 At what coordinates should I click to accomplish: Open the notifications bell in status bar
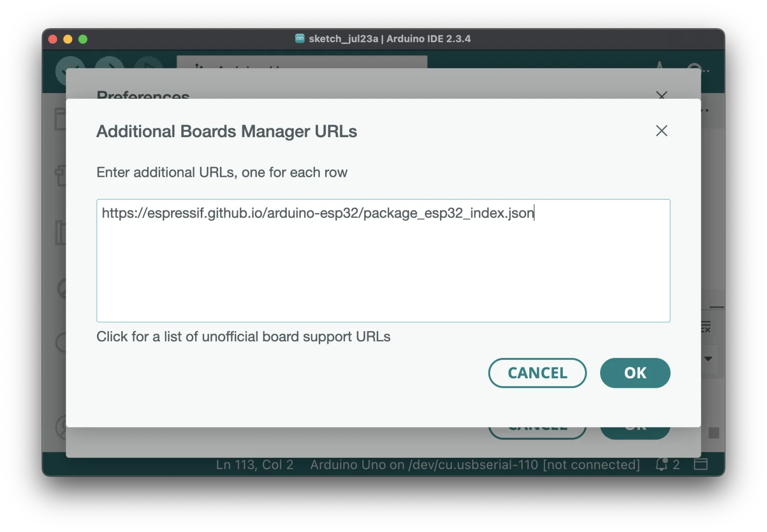tap(662, 464)
